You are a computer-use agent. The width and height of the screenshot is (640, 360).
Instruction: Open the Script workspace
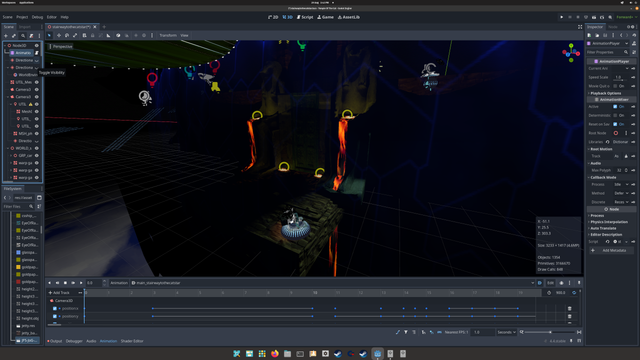click(305, 17)
